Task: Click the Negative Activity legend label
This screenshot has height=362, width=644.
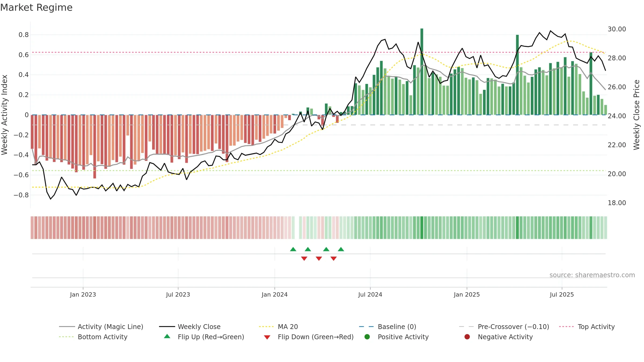Action: coord(505,337)
